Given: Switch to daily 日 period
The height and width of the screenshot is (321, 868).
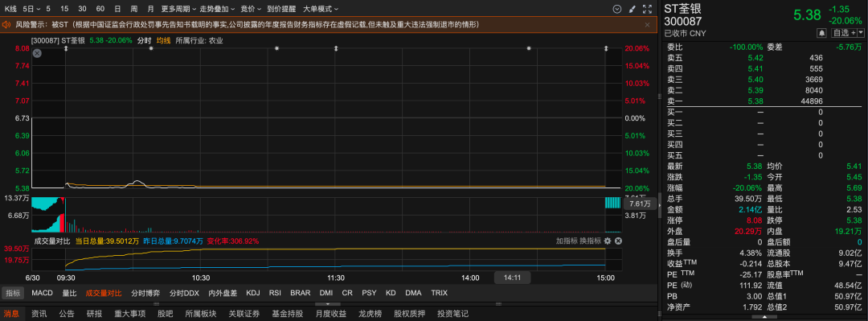Looking at the screenshot, I should tap(117, 9).
